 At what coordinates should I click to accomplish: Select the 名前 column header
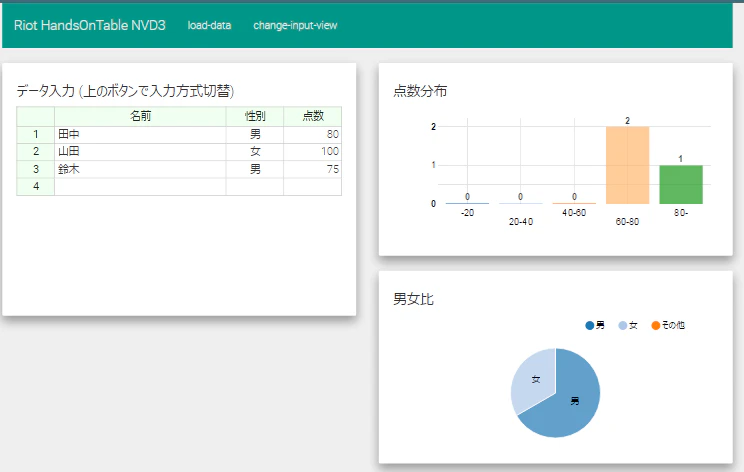140,116
